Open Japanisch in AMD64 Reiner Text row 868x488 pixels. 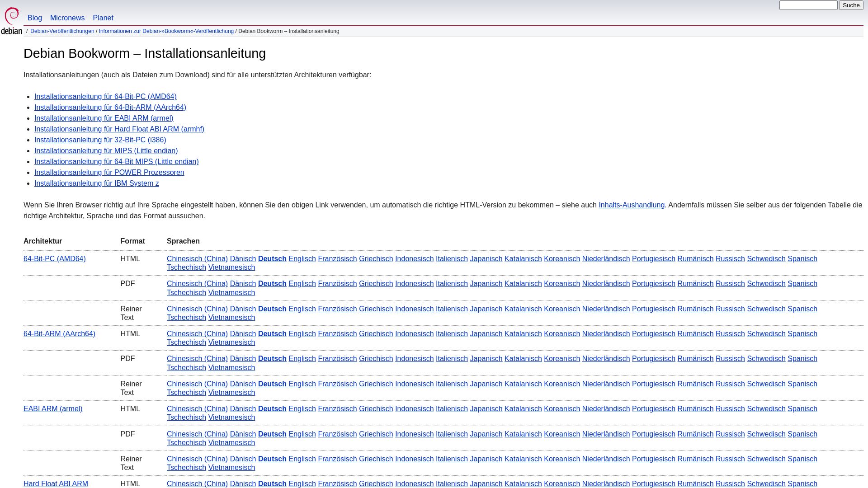point(486,309)
